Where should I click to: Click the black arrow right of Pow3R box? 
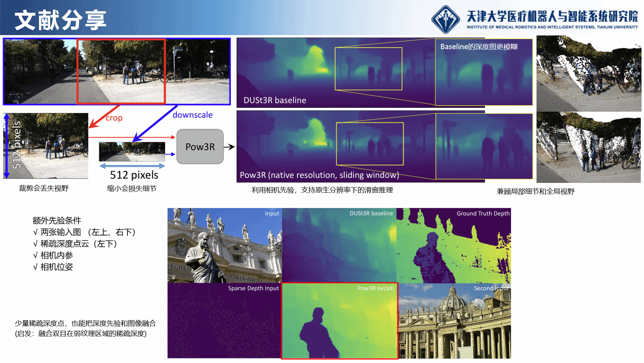pos(229,147)
